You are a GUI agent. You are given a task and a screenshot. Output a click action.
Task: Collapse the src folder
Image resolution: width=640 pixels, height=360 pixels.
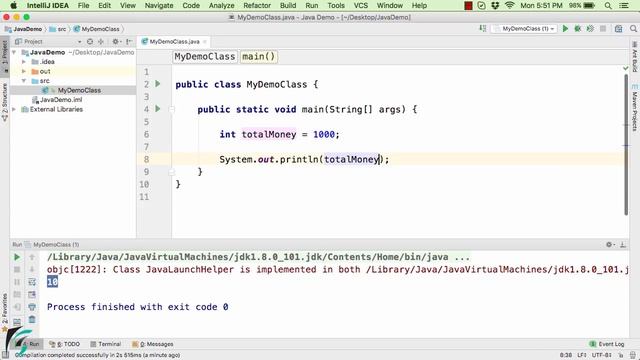click(x=24, y=81)
